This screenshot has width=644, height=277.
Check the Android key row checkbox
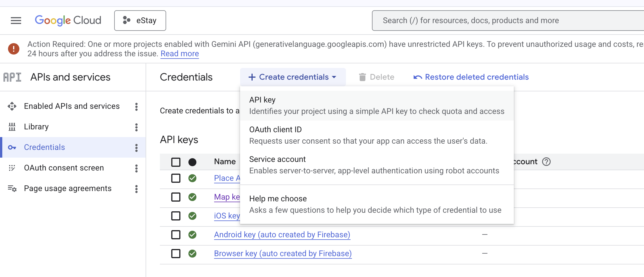coord(176,235)
